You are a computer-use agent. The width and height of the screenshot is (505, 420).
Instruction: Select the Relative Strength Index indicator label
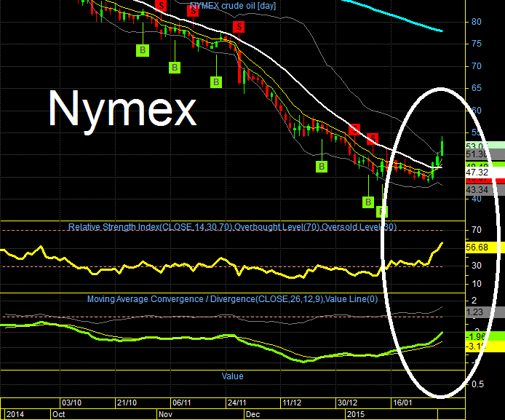232,227
